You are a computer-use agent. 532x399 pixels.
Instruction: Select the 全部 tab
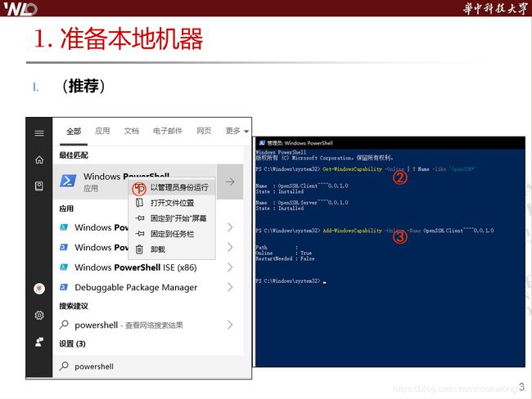(x=74, y=131)
